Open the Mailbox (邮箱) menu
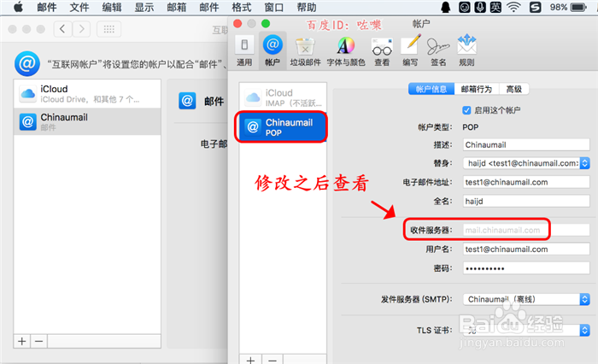 click(x=177, y=7)
